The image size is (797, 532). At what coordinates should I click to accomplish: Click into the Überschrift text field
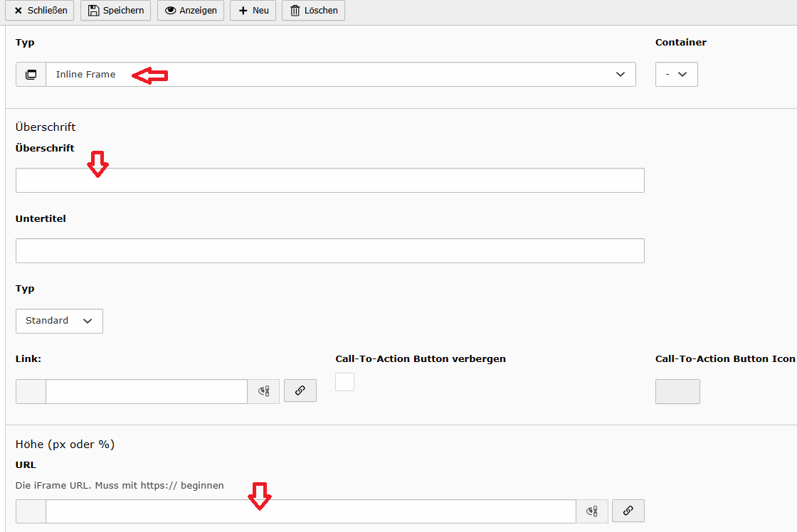pyautogui.click(x=329, y=181)
